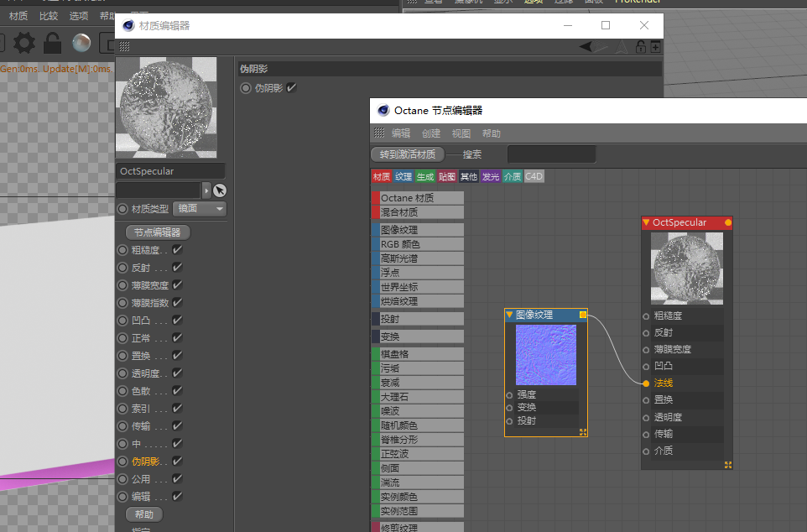Select 混合材质 in node list
807x532 pixels.
[x=418, y=212]
